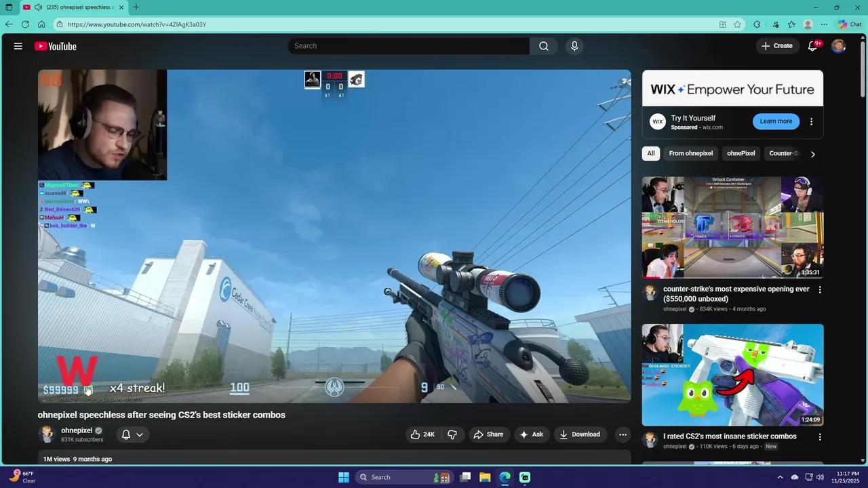The height and width of the screenshot is (488, 868).
Task: Open the 'I rated CS2's most insane sticker combos' title
Action: click(730, 436)
